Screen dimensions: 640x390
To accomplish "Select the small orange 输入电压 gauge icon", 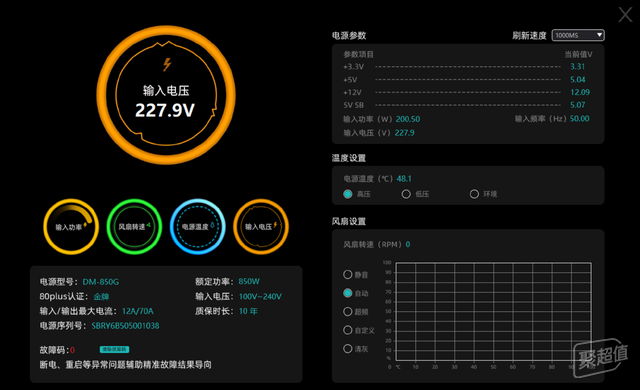I will point(261,227).
